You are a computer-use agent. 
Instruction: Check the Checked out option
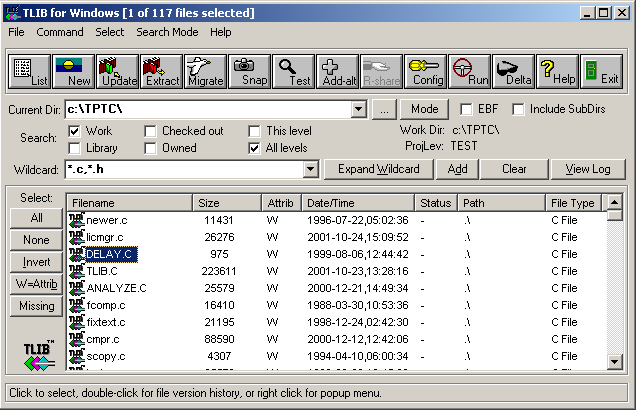(150, 131)
